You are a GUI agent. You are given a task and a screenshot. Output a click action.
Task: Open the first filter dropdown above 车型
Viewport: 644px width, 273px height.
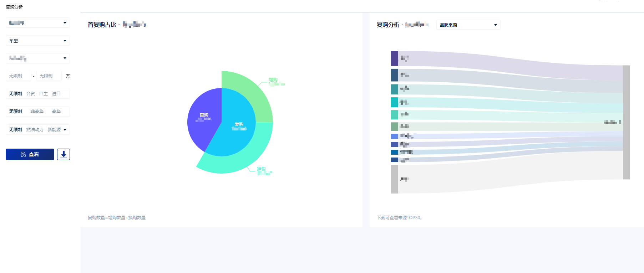point(38,23)
